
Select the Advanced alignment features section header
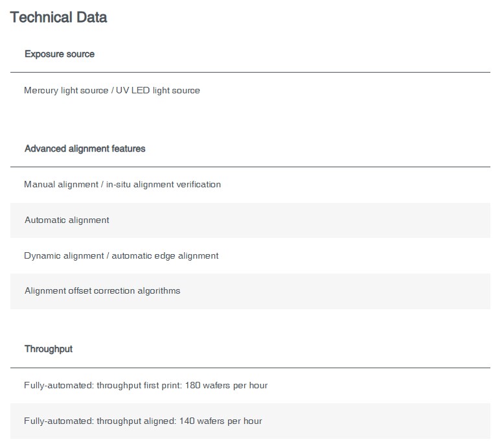(x=85, y=148)
